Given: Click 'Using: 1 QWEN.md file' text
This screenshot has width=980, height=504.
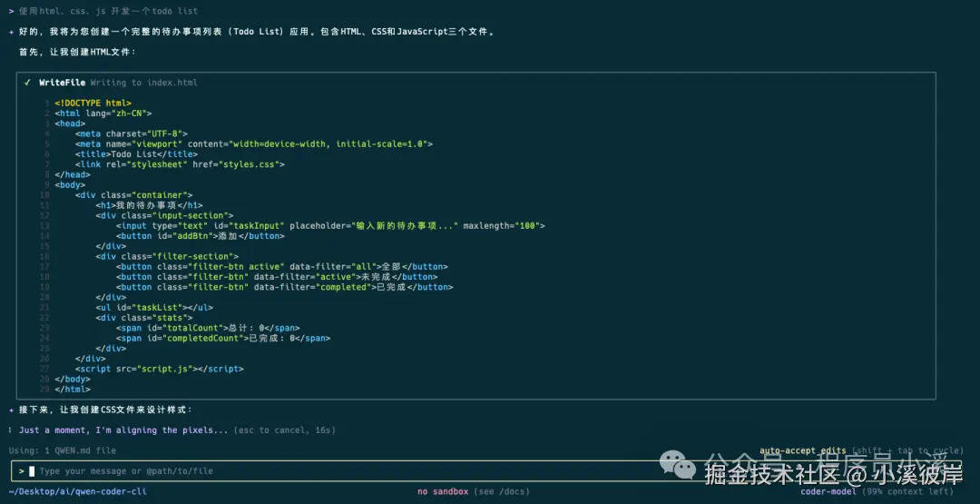Looking at the screenshot, I should tap(63, 450).
